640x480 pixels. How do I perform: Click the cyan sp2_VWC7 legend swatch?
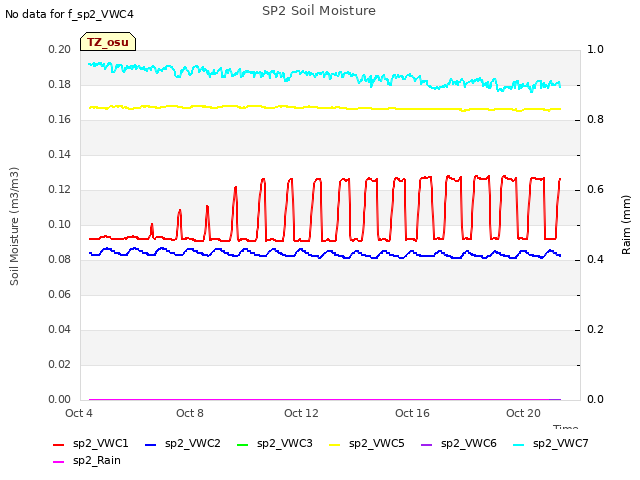click(518, 444)
